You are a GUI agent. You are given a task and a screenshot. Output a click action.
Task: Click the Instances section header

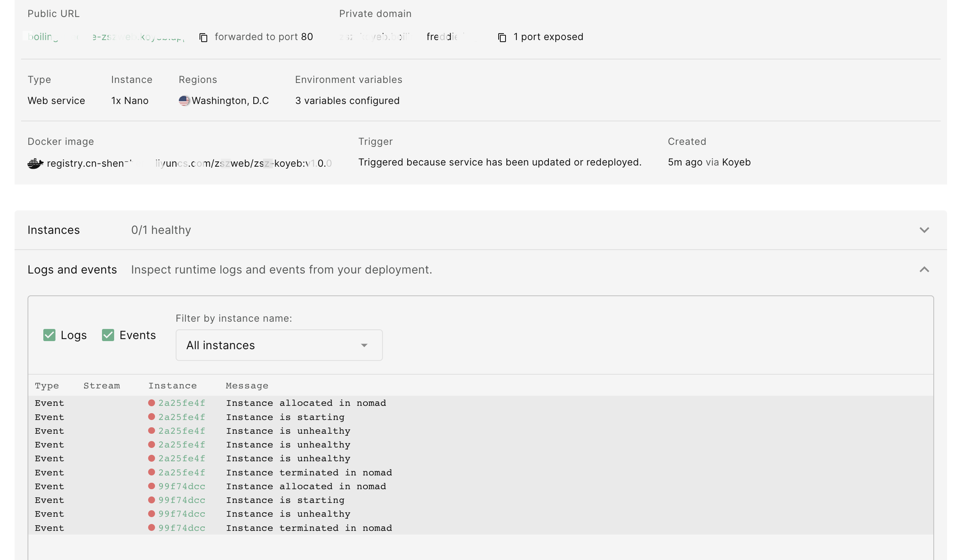[53, 230]
